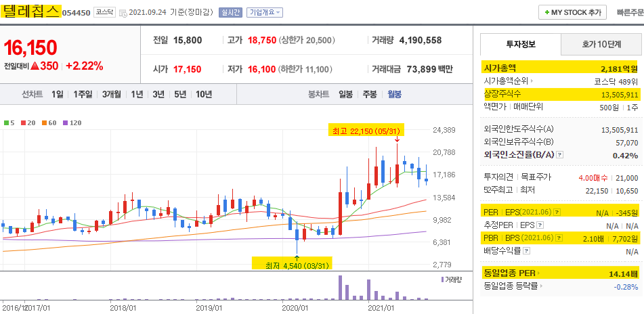Click the 고가 value 18,750
The height and width of the screenshot is (314, 644).
262,40
